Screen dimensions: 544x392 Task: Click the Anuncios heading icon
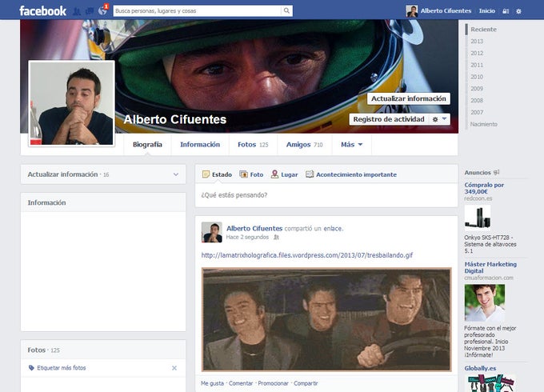point(497,172)
